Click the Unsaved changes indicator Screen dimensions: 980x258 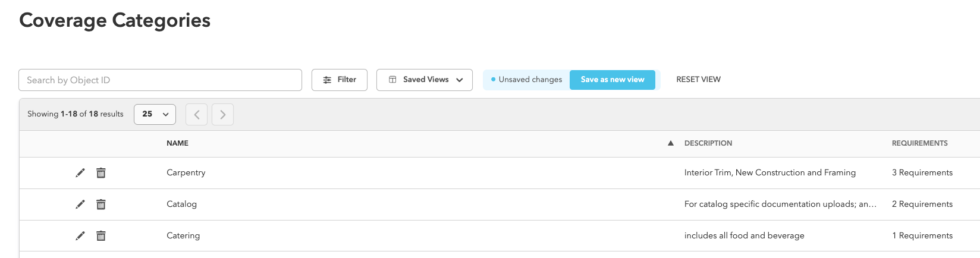[x=526, y=80]
